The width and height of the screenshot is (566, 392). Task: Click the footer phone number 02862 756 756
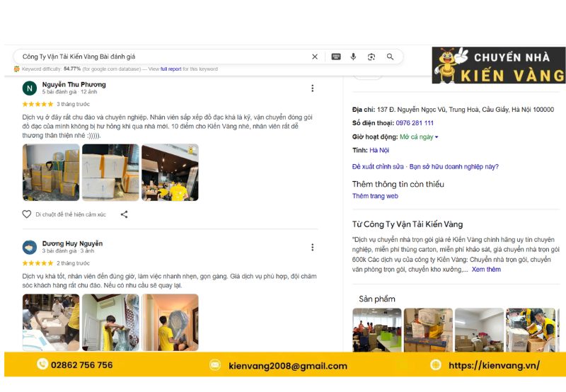tap(82, 365)
